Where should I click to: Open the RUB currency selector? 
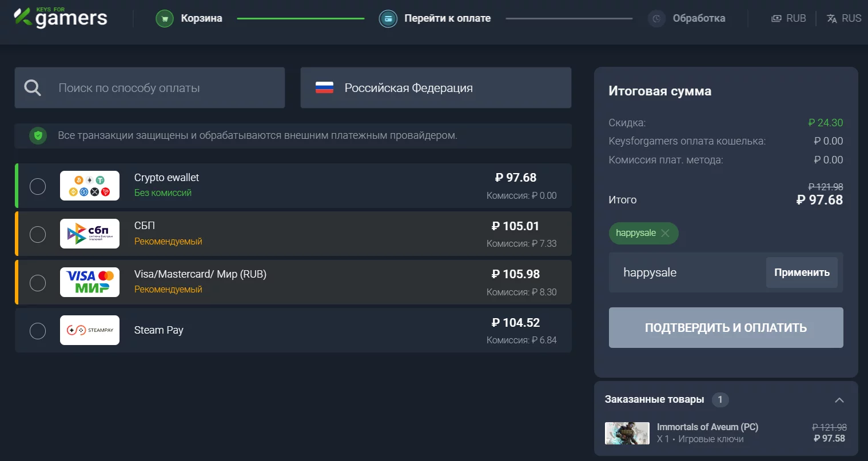click(x=789, y=18)
